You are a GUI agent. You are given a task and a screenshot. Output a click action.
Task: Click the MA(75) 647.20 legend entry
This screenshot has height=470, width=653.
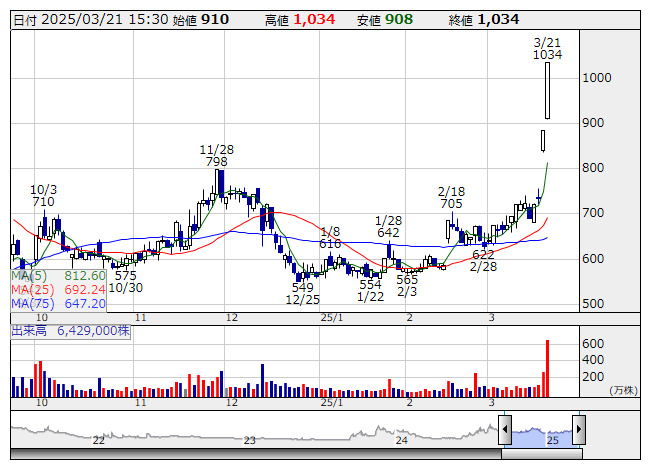pos(58,303)
